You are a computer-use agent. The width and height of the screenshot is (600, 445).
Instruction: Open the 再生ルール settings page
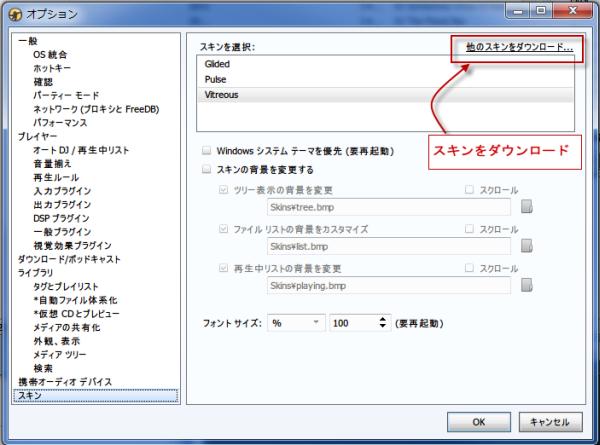coord(56,177)
